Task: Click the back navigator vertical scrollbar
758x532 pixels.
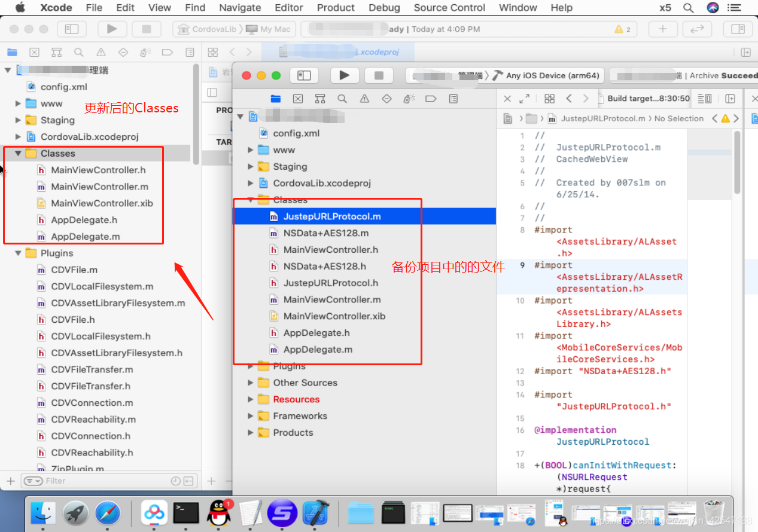Action: (196, 114)
